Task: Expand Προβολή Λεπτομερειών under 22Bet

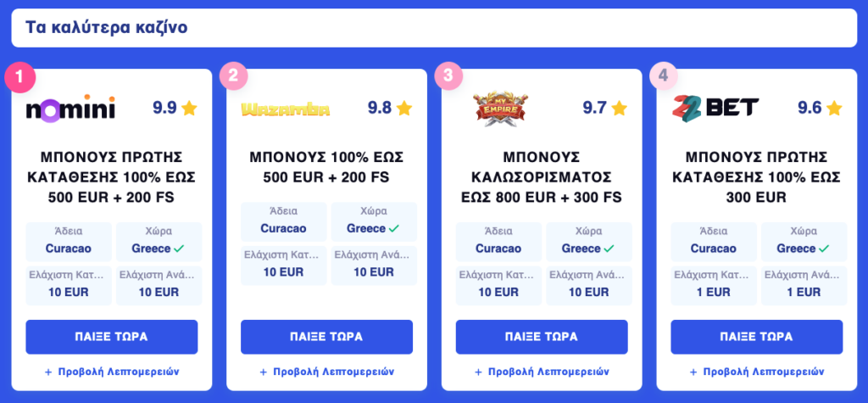Action: pyautogui.click(x=757, y=372)
